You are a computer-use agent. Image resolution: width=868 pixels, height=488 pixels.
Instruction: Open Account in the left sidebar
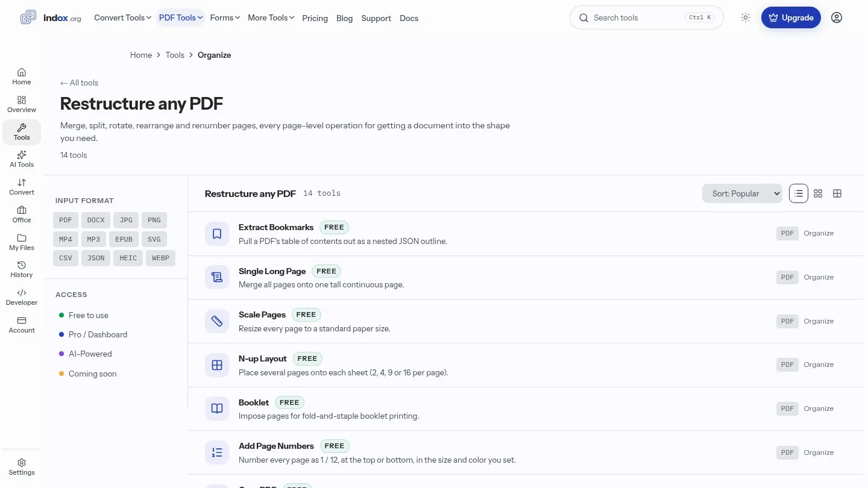(x=22, y=325)
